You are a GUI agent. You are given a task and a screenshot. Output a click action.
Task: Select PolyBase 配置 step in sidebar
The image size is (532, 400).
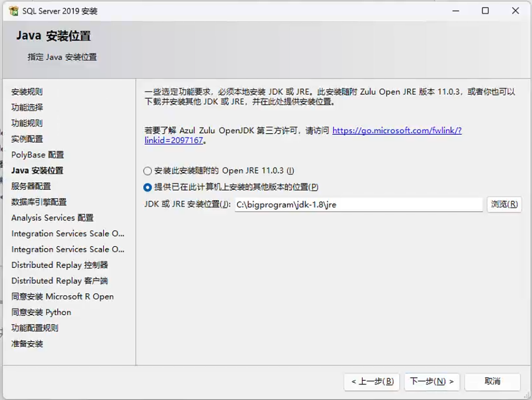point(37,155)
